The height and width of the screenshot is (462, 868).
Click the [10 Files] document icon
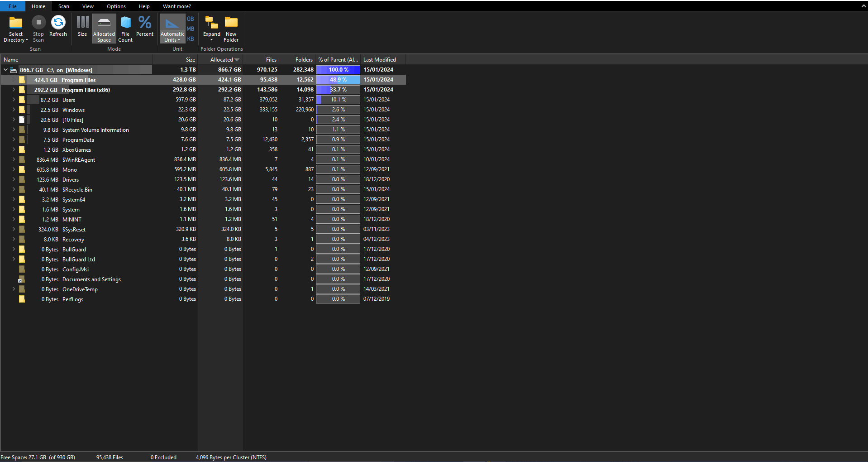pyautogui.click(x=22, y=120)
